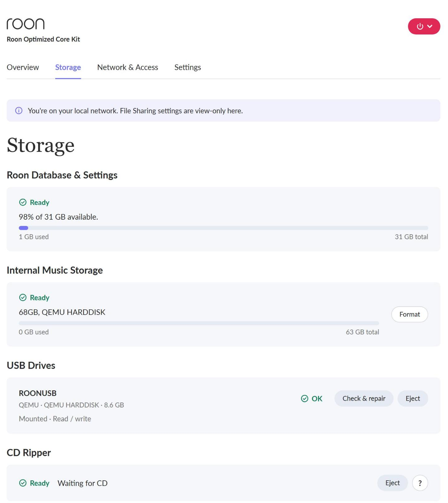Click the '31 GB total' label
The height and width of the screenshot is (503, 448).
411,237
